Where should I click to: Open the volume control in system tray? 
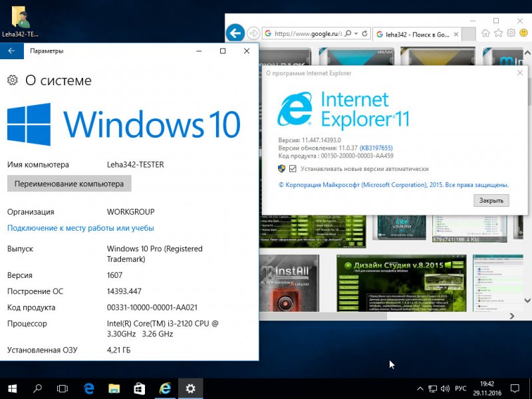445,389
